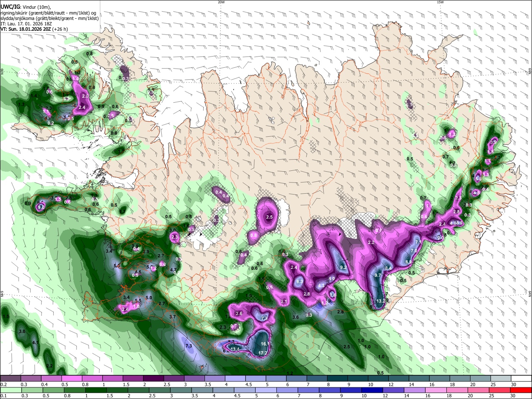532x399 pixels.
Task: Select the slydda/snjókoma legend description line
Action: pos(49,18)
